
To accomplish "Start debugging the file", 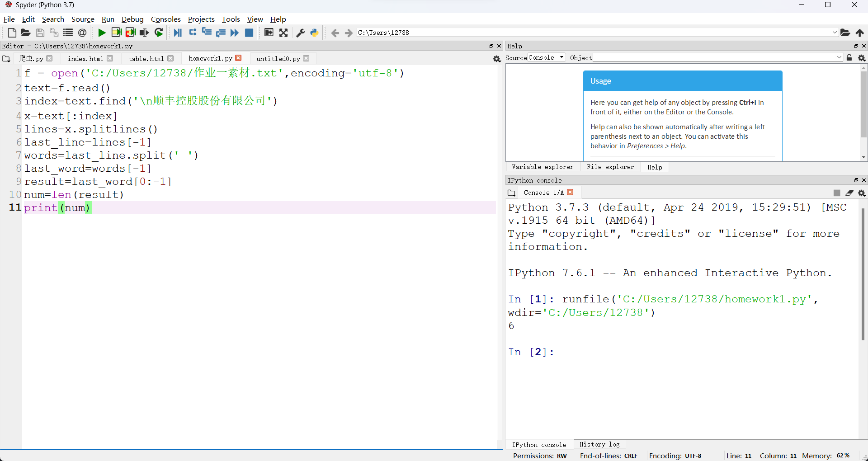I will coord(178,33).
